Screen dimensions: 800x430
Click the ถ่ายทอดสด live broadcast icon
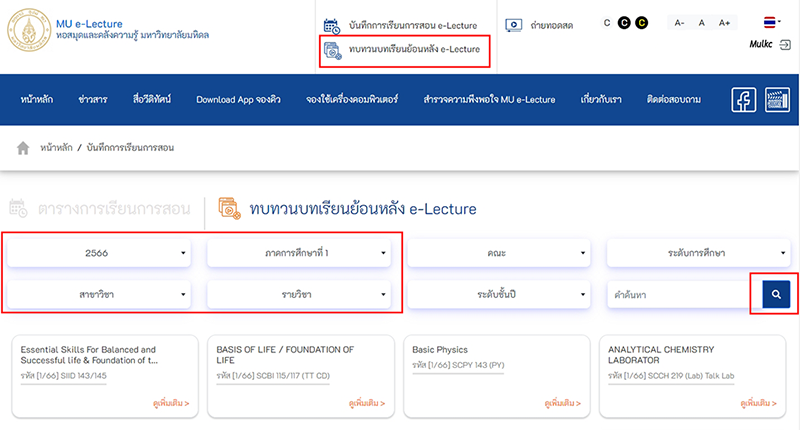pyautogui.click(x=514, y=24)
